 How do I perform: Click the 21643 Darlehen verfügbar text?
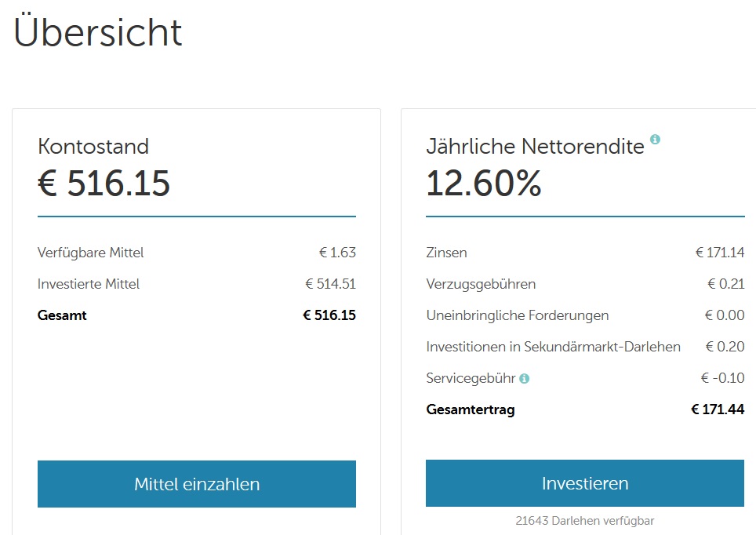[585, 521]
